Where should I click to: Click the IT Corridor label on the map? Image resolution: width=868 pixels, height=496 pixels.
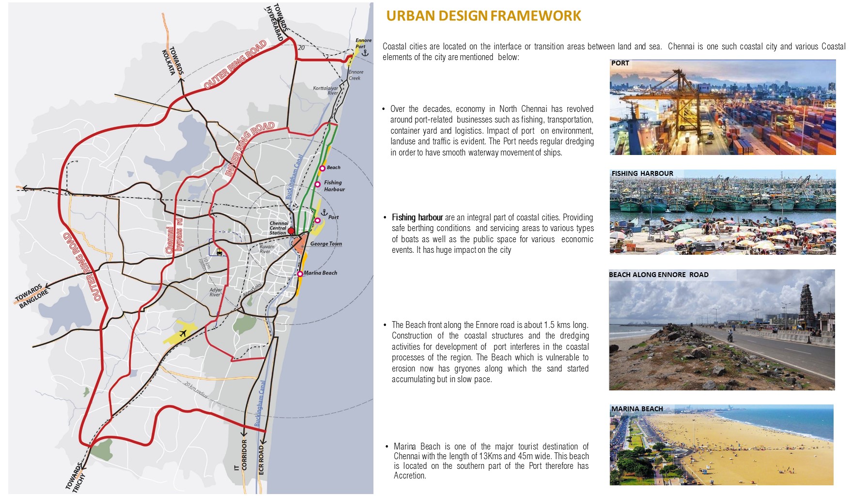click(x=241, y=455)
